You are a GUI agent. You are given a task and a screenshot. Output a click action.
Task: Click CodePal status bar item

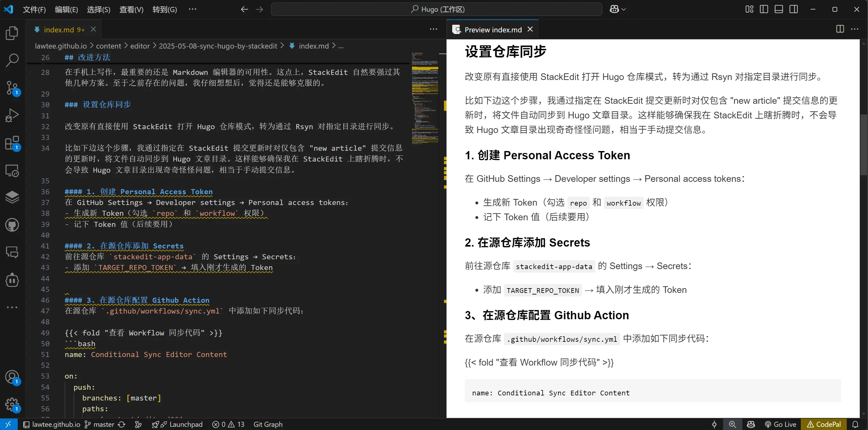(824, 424)
